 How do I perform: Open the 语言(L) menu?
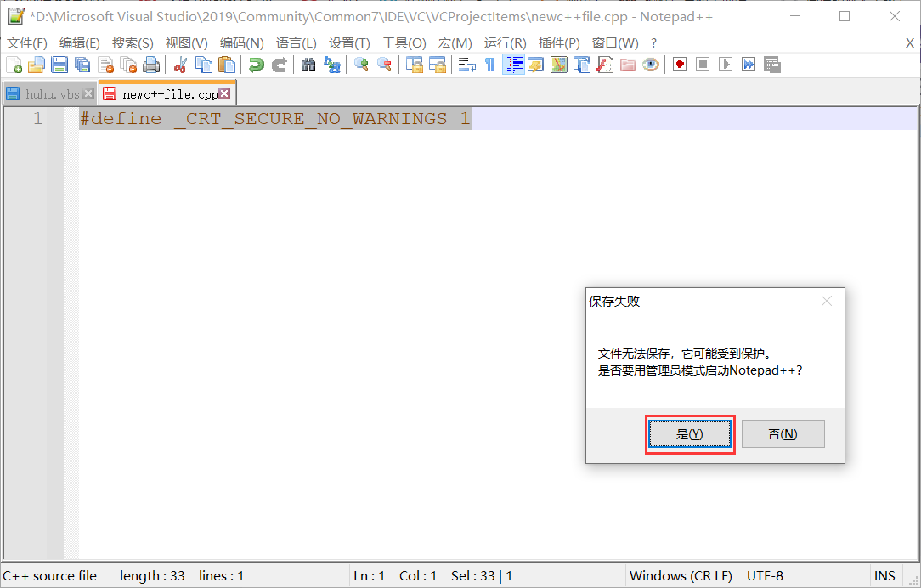[x=295, y=42]
